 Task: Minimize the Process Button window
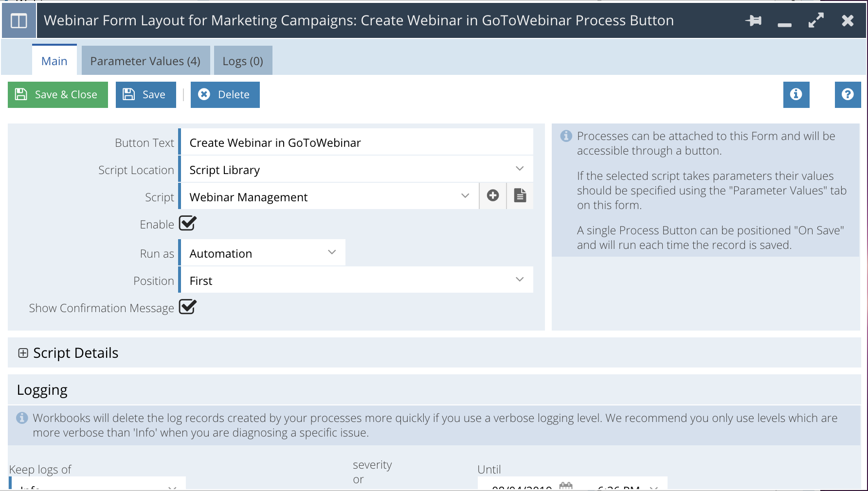tap(784, 24)
